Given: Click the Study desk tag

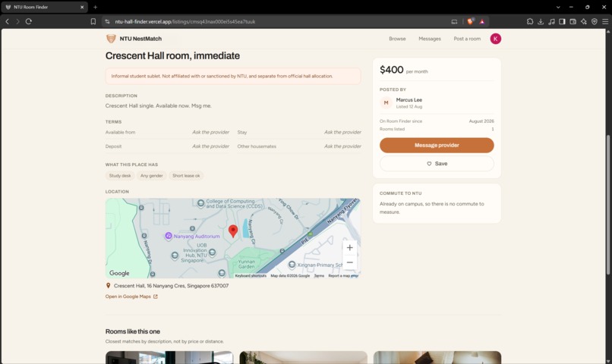Looking at the screenshot, I should click(x=120, y=176).
